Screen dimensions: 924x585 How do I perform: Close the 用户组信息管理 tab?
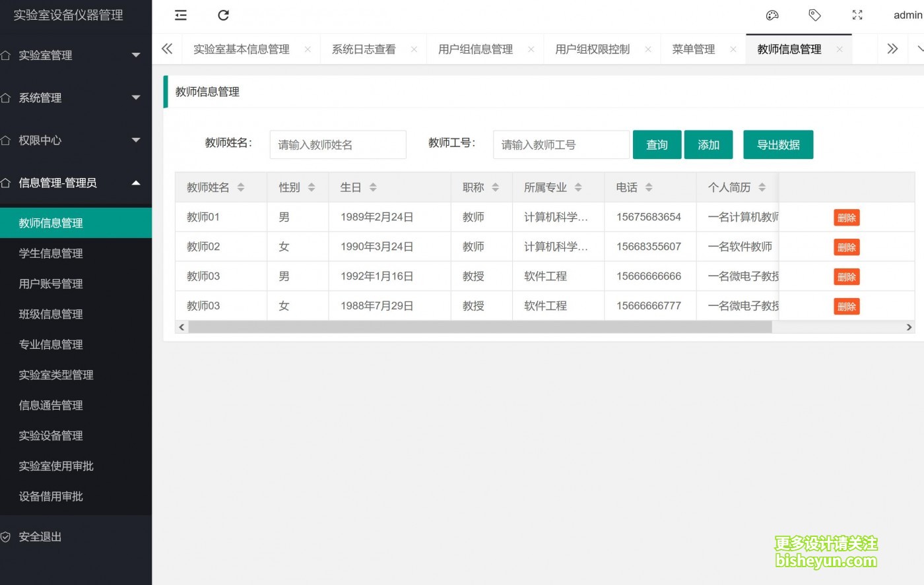pyautogui.click(x=531, y=49)
